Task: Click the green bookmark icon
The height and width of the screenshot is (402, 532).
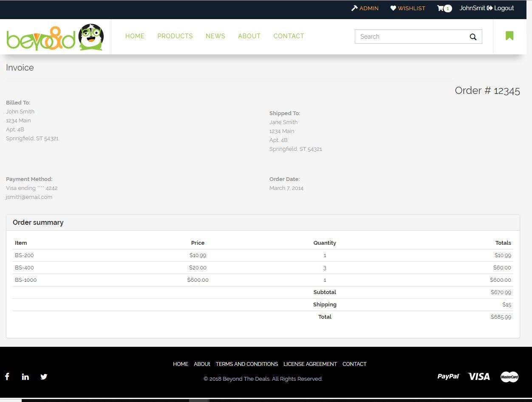Action: pos(509,36)
